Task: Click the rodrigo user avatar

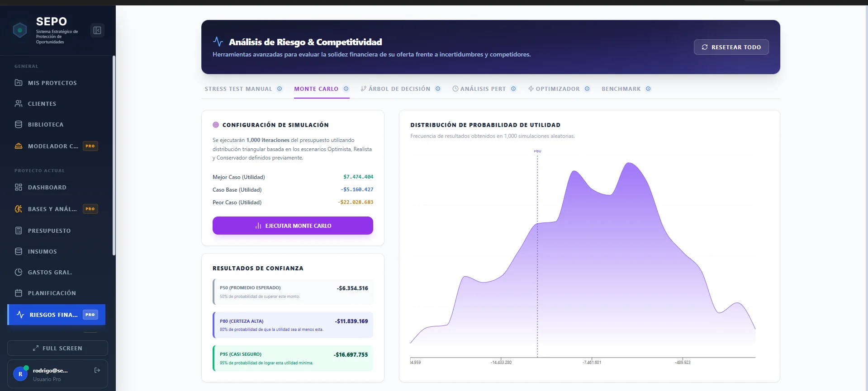Action: click(20, 374)
